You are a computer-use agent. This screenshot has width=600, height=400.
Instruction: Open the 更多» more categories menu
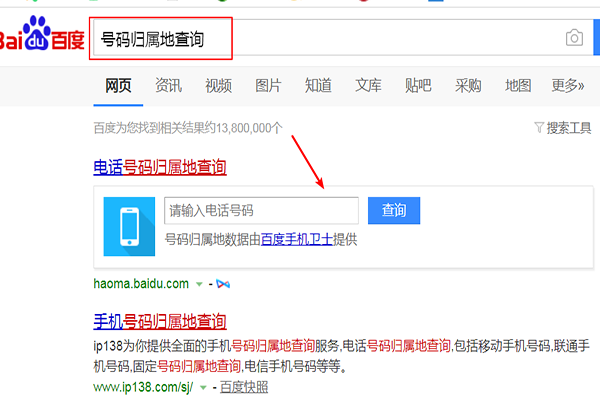click(x=567, y=85)
